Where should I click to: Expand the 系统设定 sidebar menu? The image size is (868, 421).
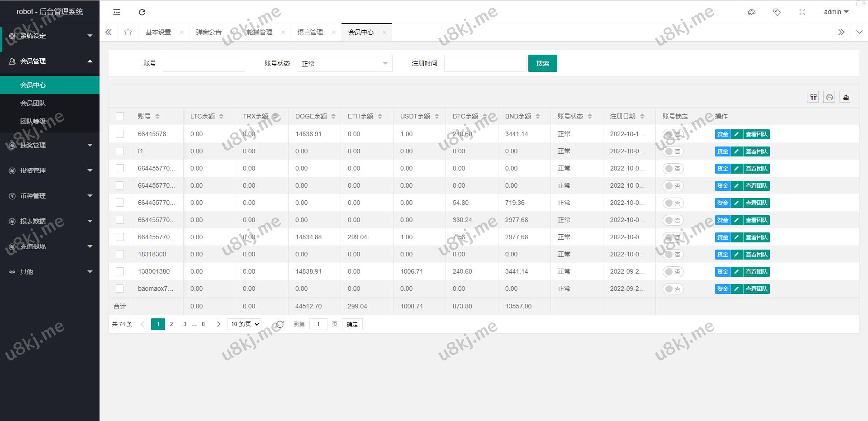tap(50, 36)
